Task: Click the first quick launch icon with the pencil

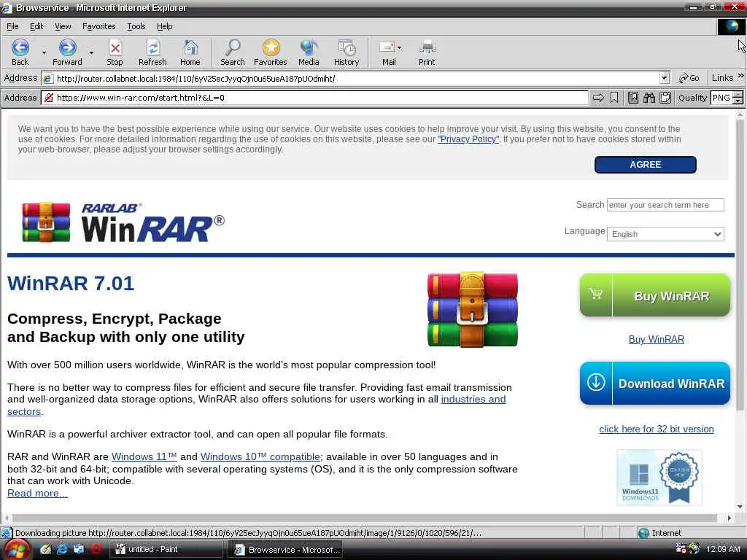Action: click(x=45, y=549)
